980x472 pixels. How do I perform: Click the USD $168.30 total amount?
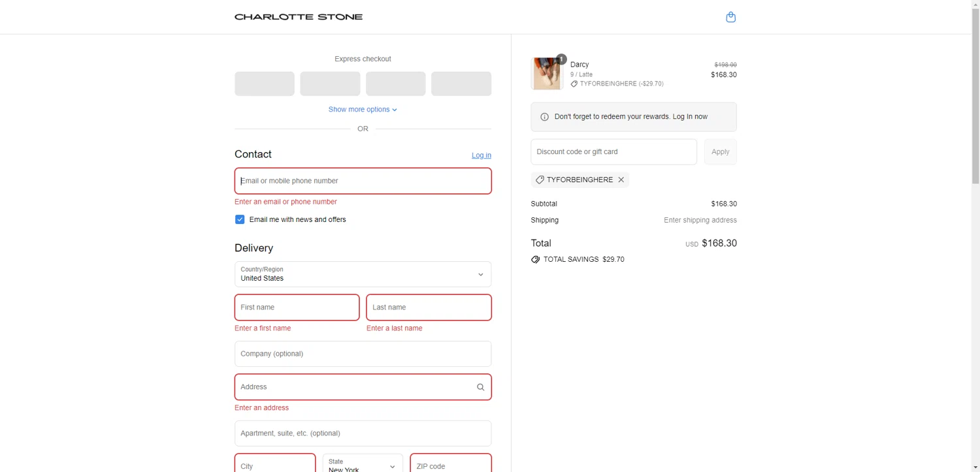711,244
